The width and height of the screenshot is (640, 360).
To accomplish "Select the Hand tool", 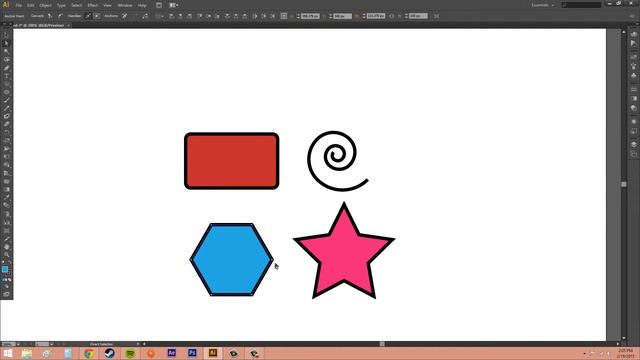I will click(x=6, y=247).
